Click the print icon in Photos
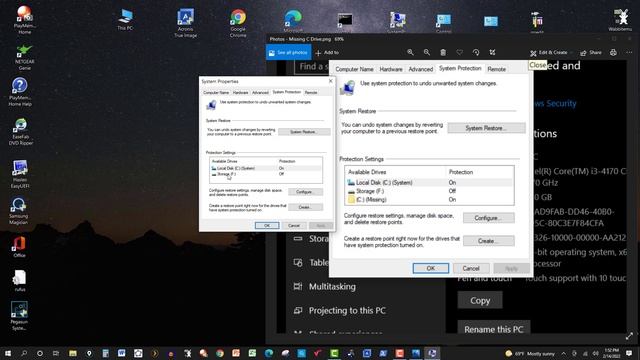Viewport: 640px width, 360px height. point(613,53)
